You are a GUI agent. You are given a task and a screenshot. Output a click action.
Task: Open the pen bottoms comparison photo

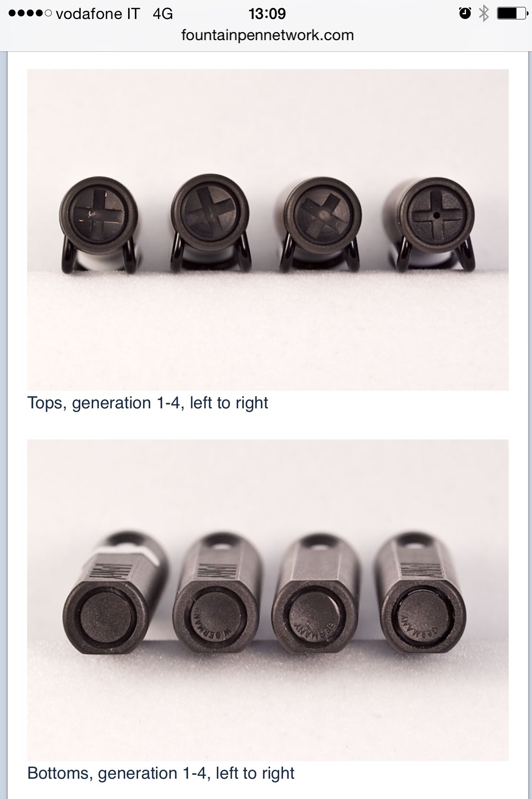tap(268, 600)
